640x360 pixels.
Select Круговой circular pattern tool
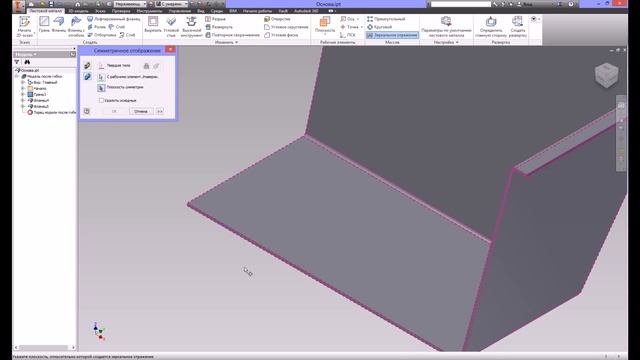coord(380,27)
